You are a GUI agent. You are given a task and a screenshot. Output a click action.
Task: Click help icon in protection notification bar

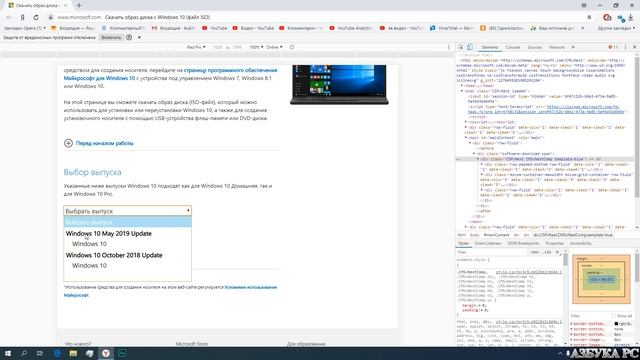pyautogui.click(x=129, y=37)
